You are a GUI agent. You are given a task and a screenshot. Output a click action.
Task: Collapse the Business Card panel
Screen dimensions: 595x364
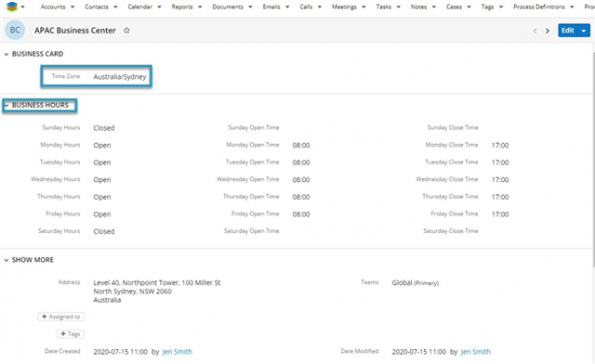tap(7, 54)
